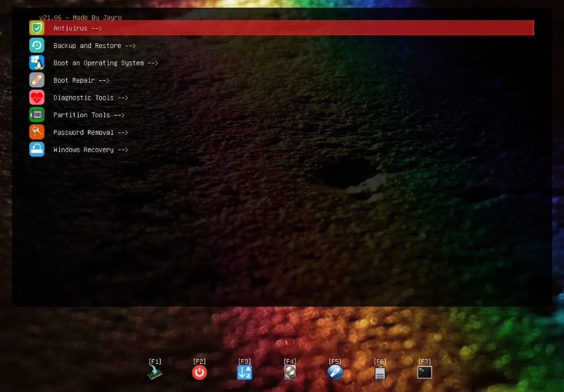The height and width of the screenshot is (392, 564).
Task: Click the red heartbeat icon for Diagnostic Tools
Action: [36, 97]
